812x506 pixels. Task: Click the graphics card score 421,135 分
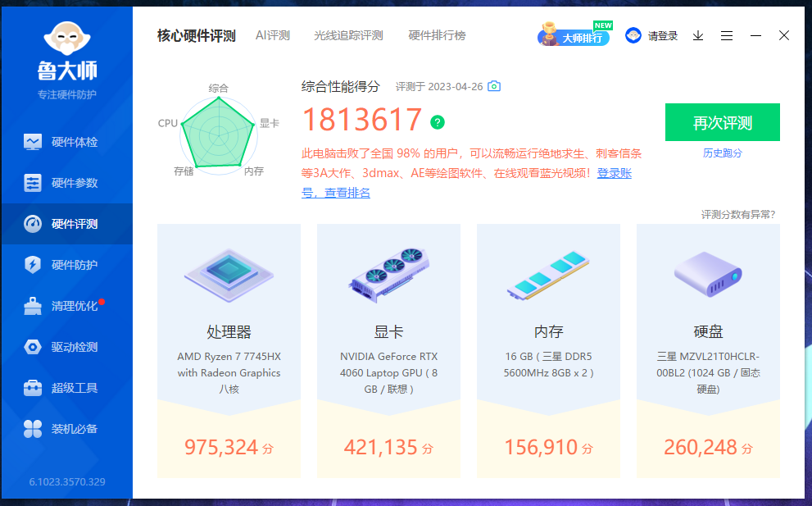click(x=388, y=448)
